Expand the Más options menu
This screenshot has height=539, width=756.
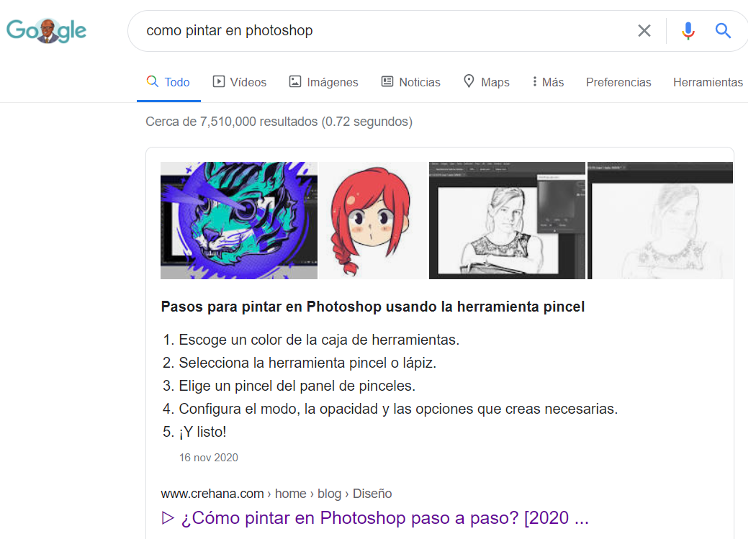(548, 82)
